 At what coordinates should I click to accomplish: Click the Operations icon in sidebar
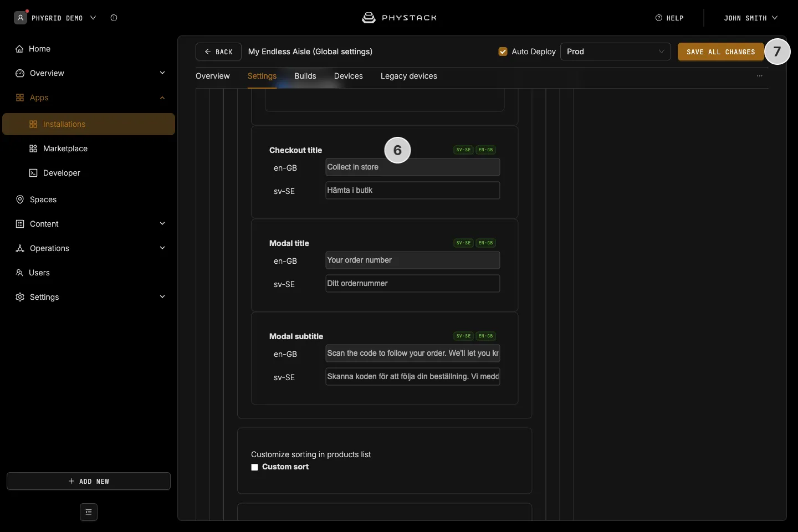click(20, 248)
